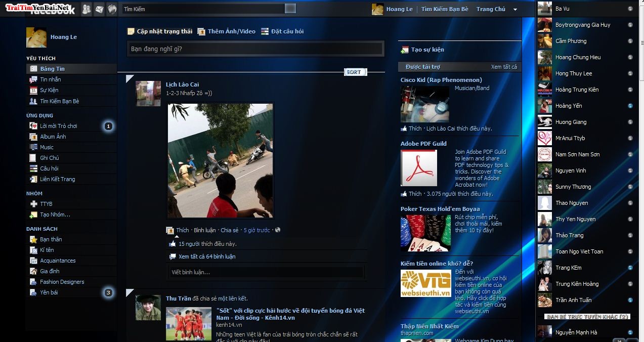Click the Viết bình luận... comment field
This screenshot has width=644, height=342.
[x=267, y=272]
